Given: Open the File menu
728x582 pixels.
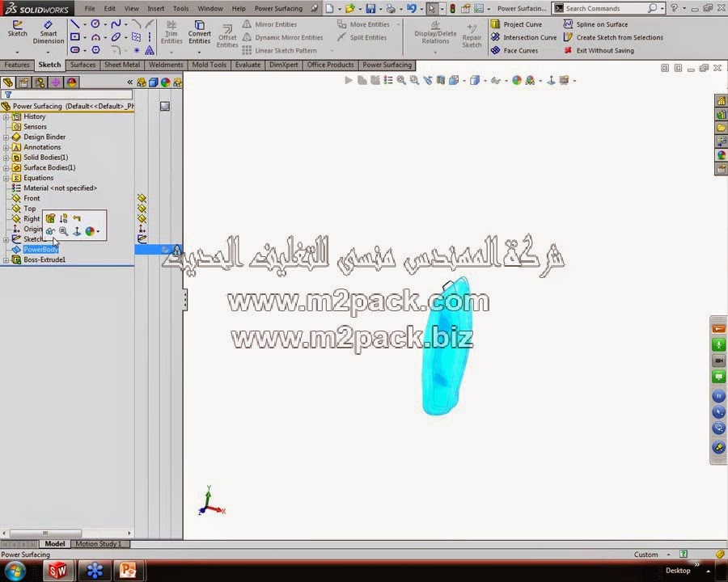Looking at the screenshot, I should click(90, 8).
